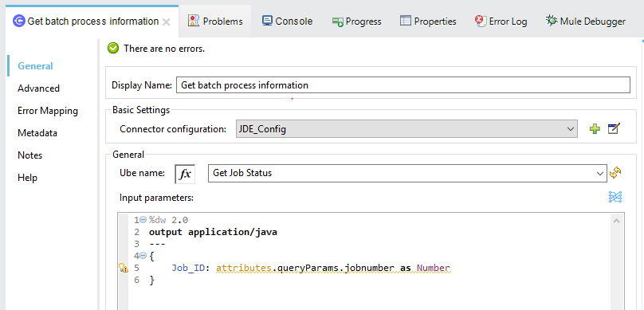Image resolution: width=644 pixels, height=310 pixels.
Task: Refresh the Ube name metadata
Action: 615,173
